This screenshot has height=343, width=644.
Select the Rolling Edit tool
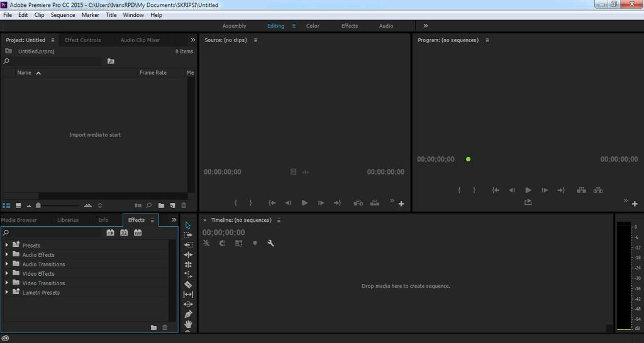point(188,264)
